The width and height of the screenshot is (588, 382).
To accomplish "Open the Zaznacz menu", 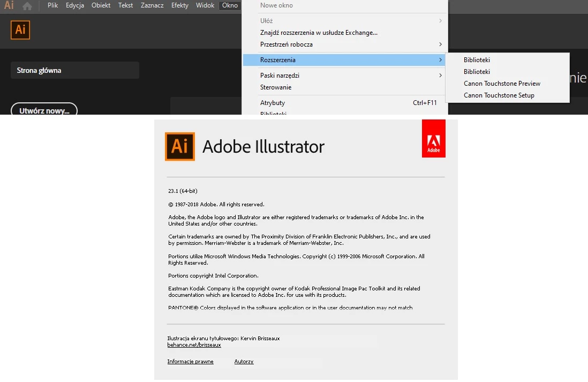I will click(152, 5).
